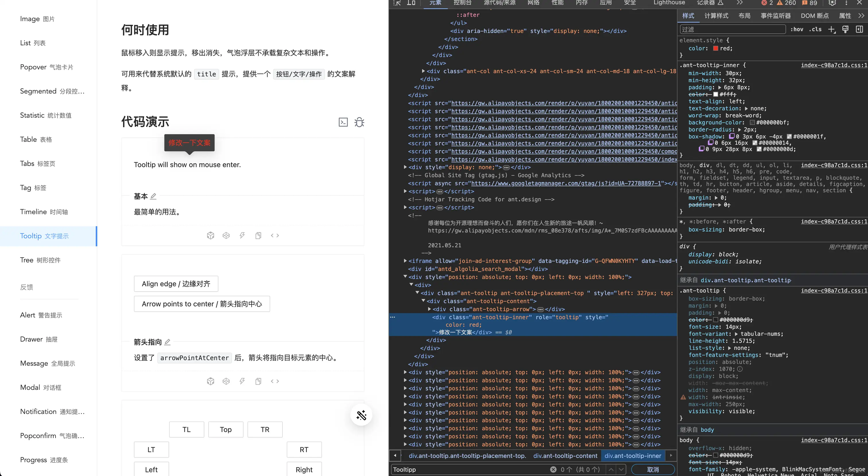
Task: Click the red error count badge
Action: pyautogui.click(x=767, y=3)
